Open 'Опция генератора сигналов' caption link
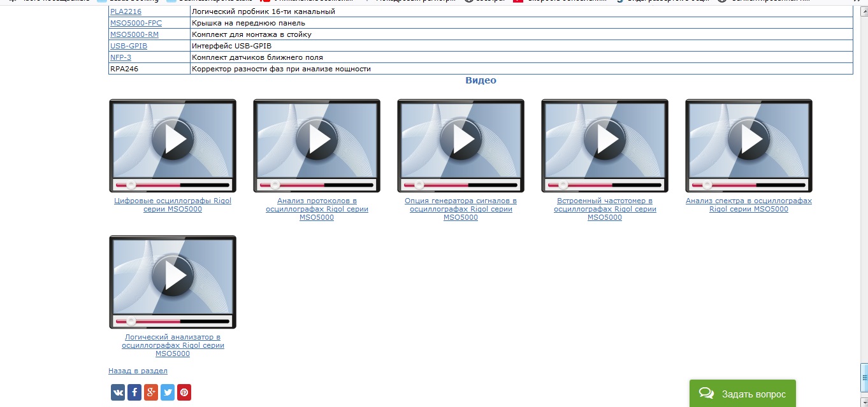 [x=461, y=209]
